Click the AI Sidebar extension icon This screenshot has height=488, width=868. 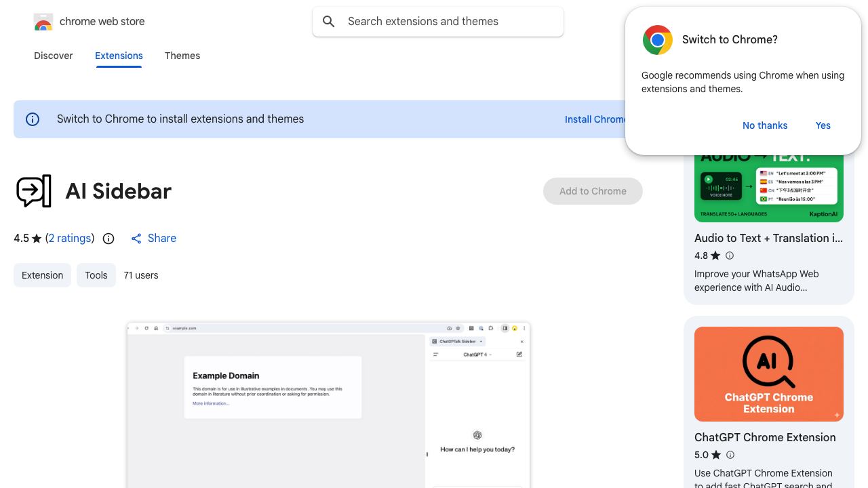(34, 191)
